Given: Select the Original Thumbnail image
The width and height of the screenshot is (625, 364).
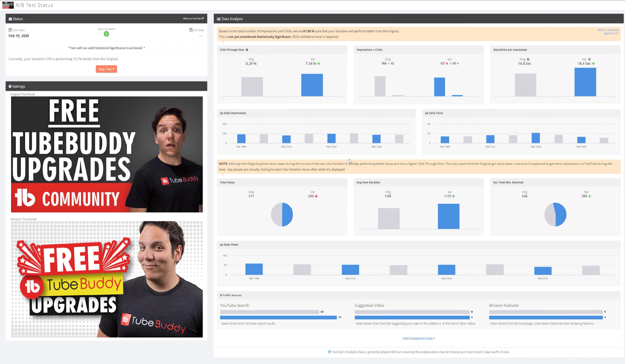Looking at the screenshot, I should pyautogui.click(x=107, y=154).
